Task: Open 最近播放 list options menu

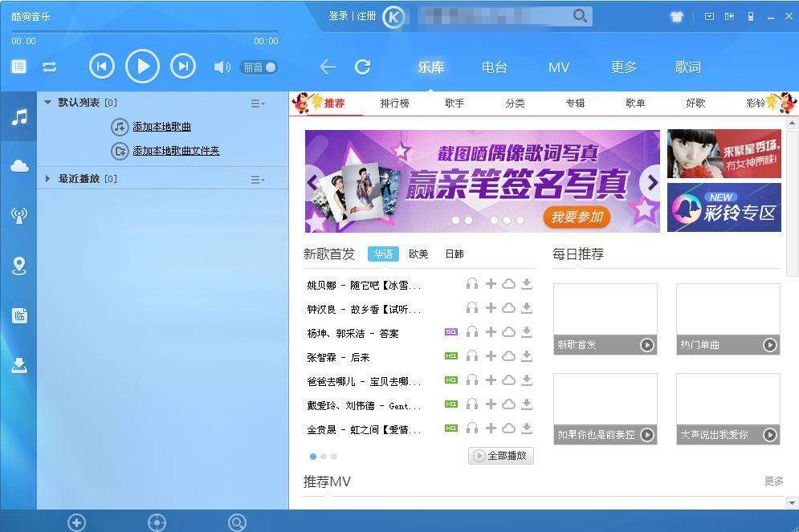Action: click(257, 180)
